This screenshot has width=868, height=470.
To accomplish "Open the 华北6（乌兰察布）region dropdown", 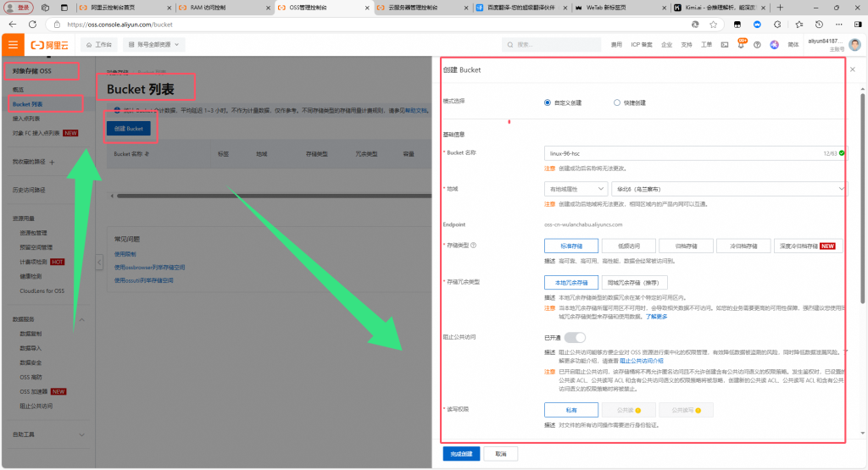I will [728, 189].
